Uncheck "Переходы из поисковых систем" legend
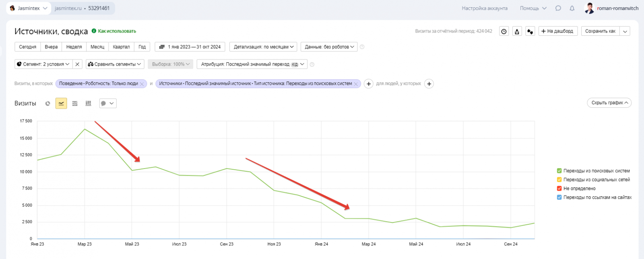 pos(559,171)
